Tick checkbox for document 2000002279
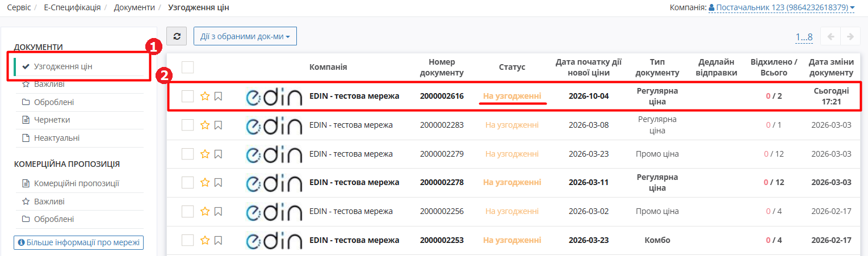The image size is (868, 256). [188, 154]
